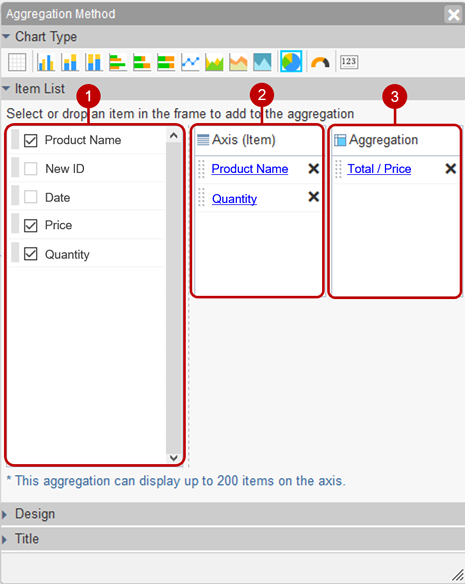465x584 pixels.
Task: Choose the vertical bar chart icon
Action: 46,62
